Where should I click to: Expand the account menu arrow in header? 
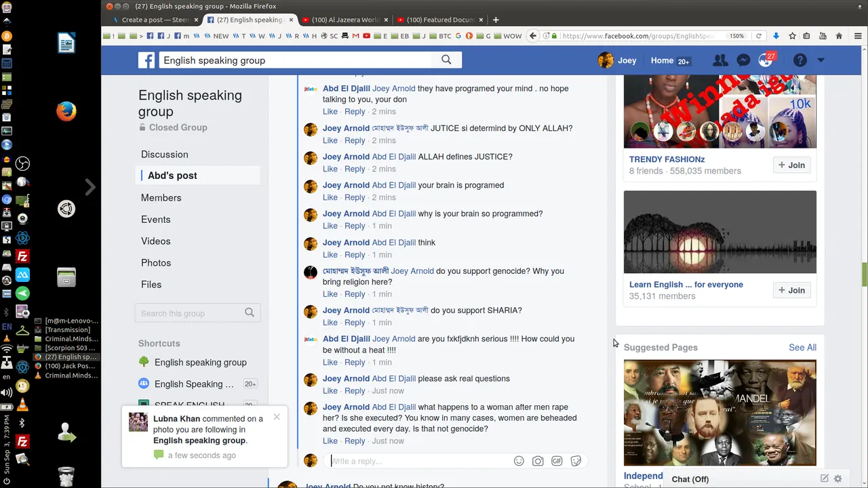click(x=821, y=60)
